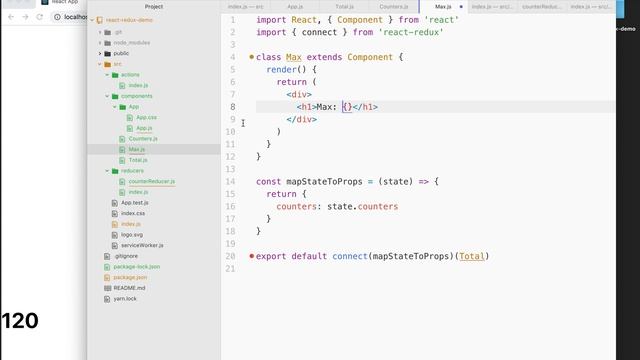Click the underlined 'Total' on line 20

coord(471,256)
